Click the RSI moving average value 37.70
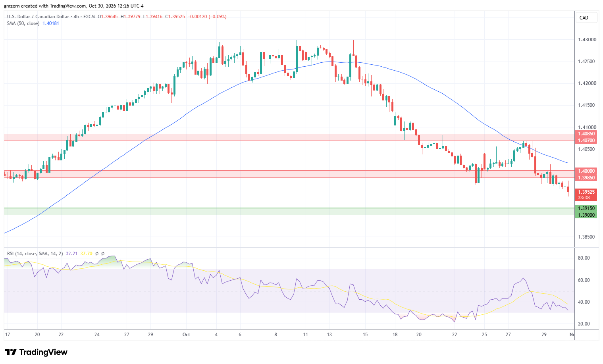The height and width of the screenshot is (364, 603). click(x=86, y=253)
